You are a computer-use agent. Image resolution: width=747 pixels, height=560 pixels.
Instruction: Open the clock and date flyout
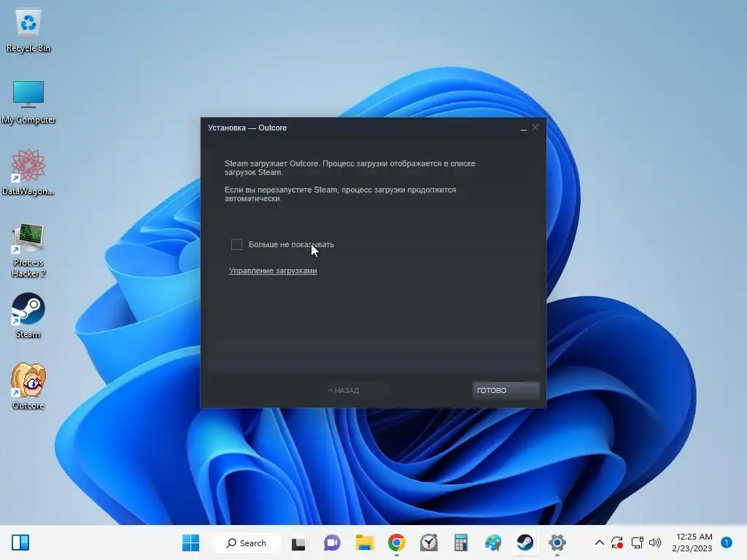(692, 542)
